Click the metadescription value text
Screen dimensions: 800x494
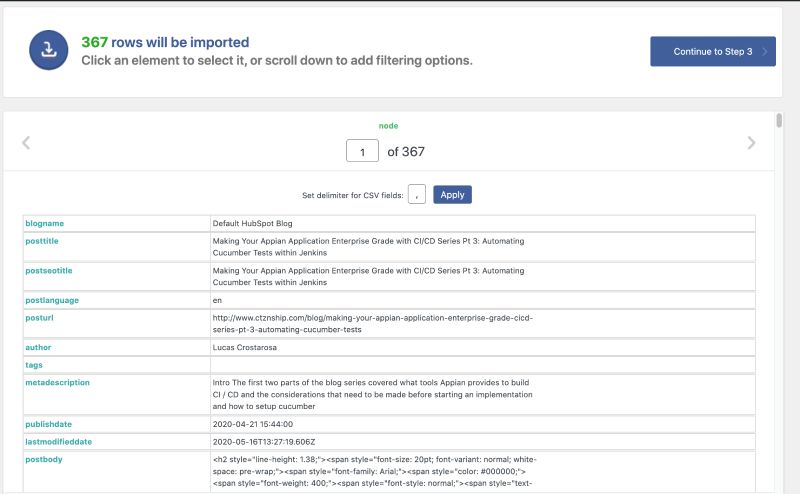pos(372,394)
